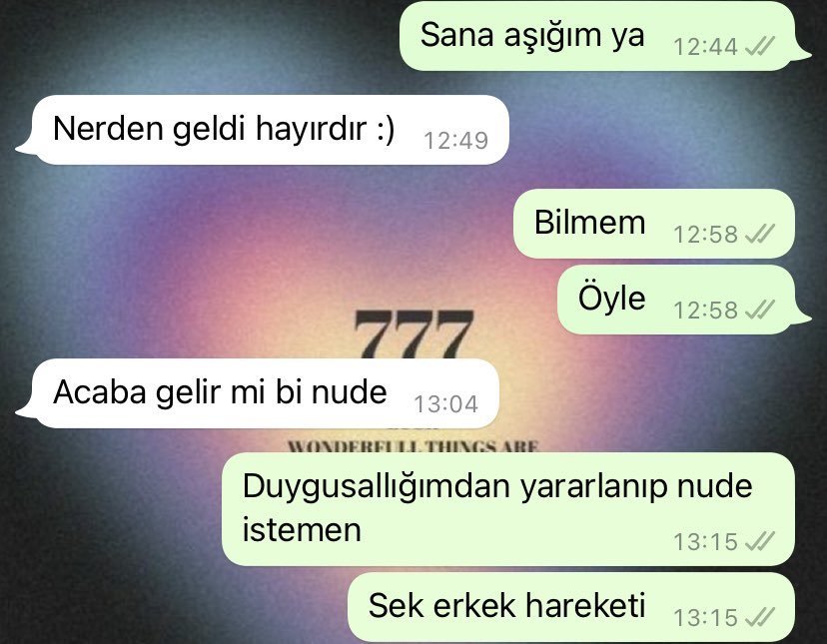Select the "Acaba gelir mi bi" received message
This screenshot has height=644, width=827.
click(x=258, y=393)
